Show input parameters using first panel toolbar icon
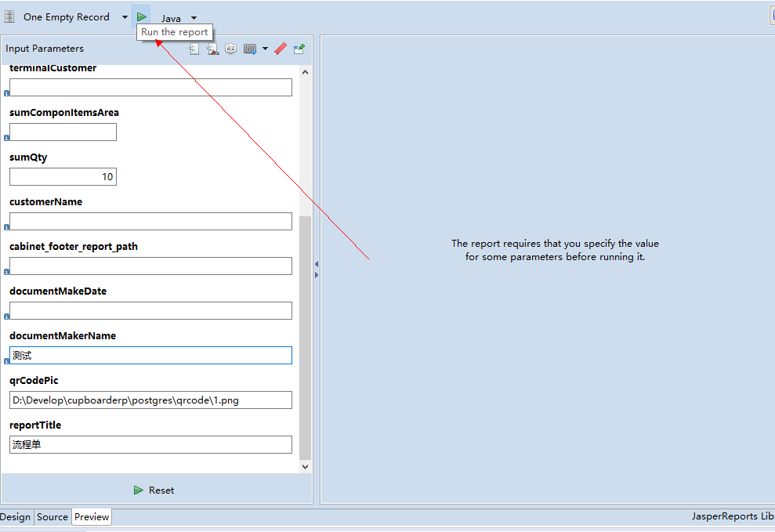The image size is (775, 532). 194,49
